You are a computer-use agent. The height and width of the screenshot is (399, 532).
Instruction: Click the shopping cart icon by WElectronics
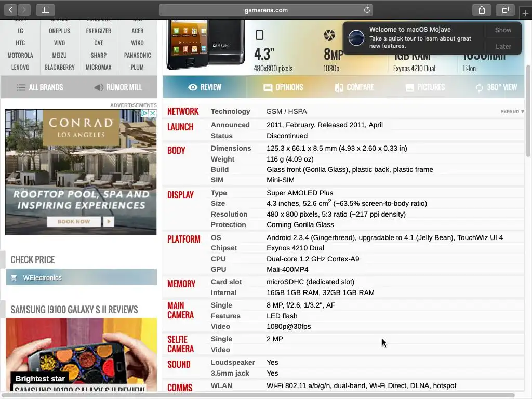coord(14,278)
